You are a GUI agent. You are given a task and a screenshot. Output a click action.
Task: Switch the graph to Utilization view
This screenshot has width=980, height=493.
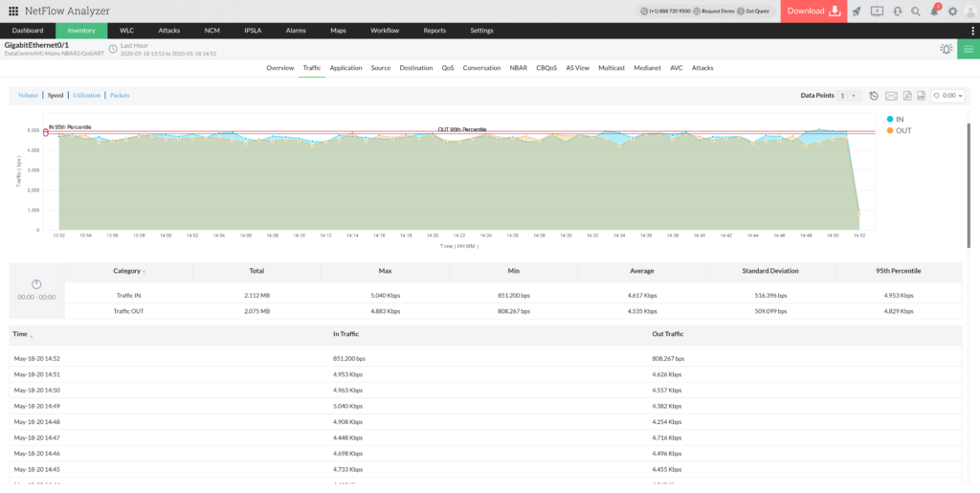click(x=86, y=96)
